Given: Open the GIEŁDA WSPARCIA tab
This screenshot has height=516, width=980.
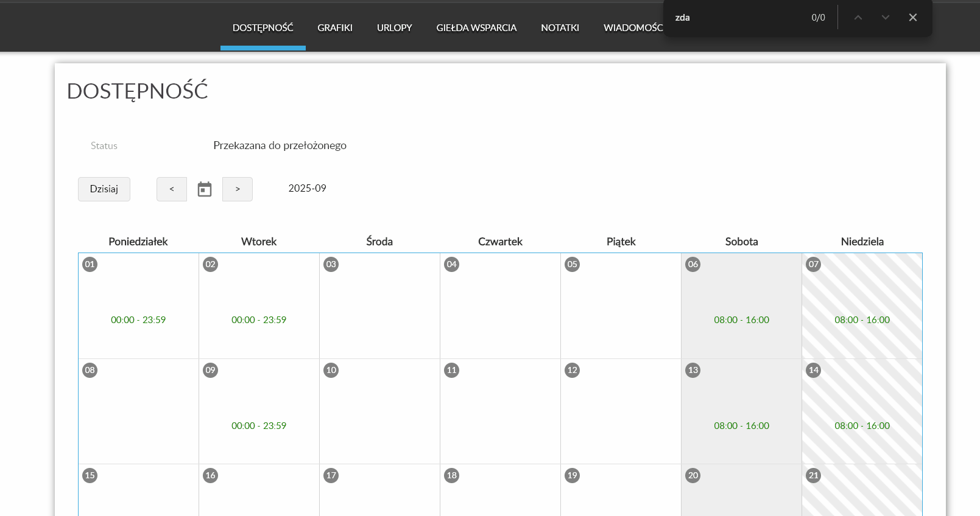Looking at the screenshot, I should [x=476, y=27].
